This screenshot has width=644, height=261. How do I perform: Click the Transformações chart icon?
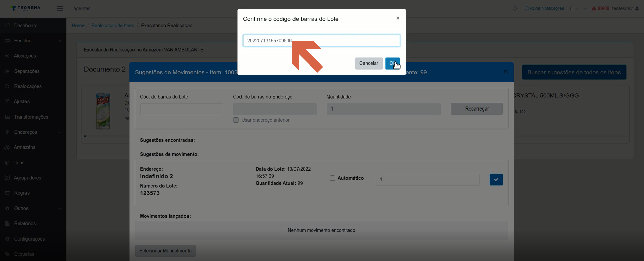point(7,117)
